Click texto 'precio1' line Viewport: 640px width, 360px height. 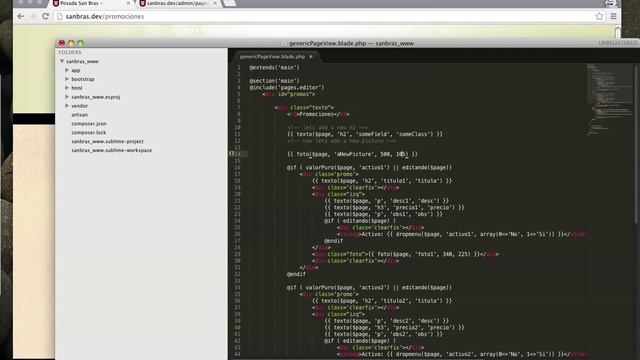(394, 207)
